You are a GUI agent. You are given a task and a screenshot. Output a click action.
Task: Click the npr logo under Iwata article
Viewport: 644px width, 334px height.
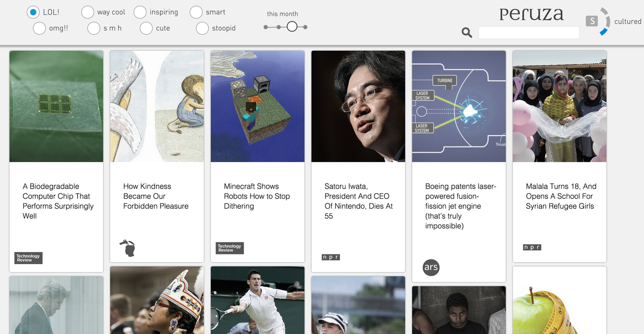331,257
